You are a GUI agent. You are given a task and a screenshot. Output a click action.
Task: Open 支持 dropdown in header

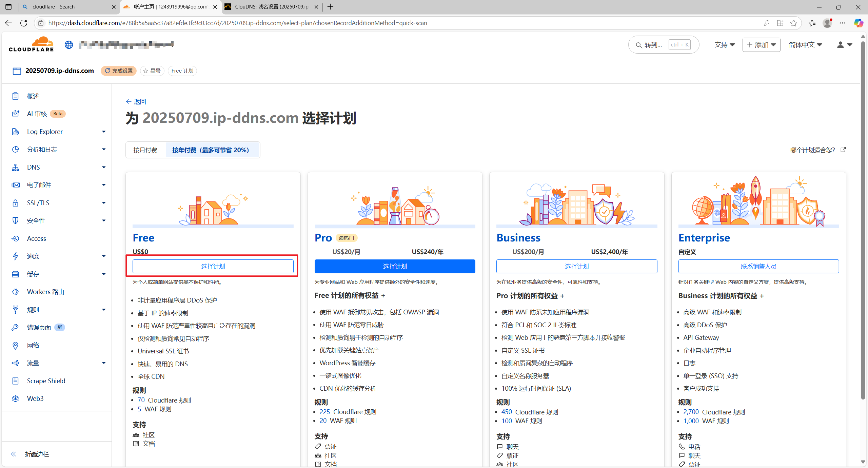point(725,45)
